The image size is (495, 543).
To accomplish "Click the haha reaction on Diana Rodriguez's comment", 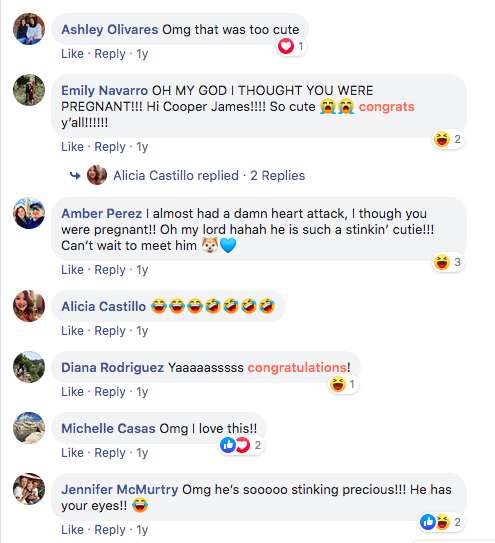I will pyautogui.click(x=337, y=384).
